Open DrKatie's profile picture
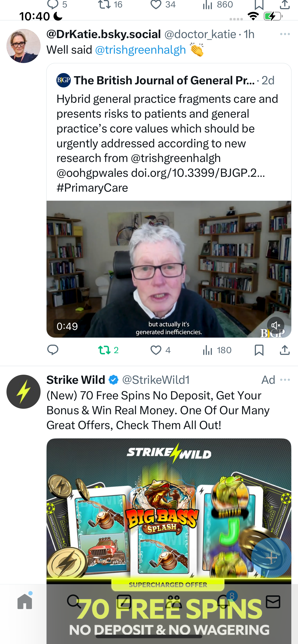298x644 pixels. point(24,46)
